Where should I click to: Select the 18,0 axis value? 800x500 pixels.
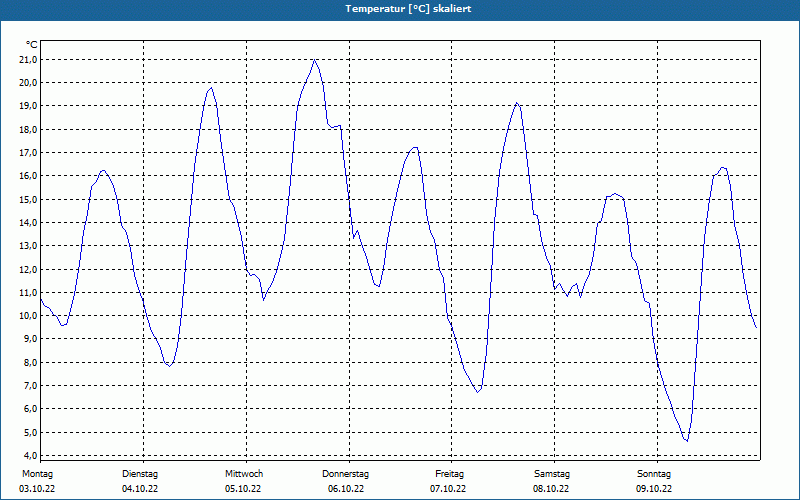tap(29, 130)
